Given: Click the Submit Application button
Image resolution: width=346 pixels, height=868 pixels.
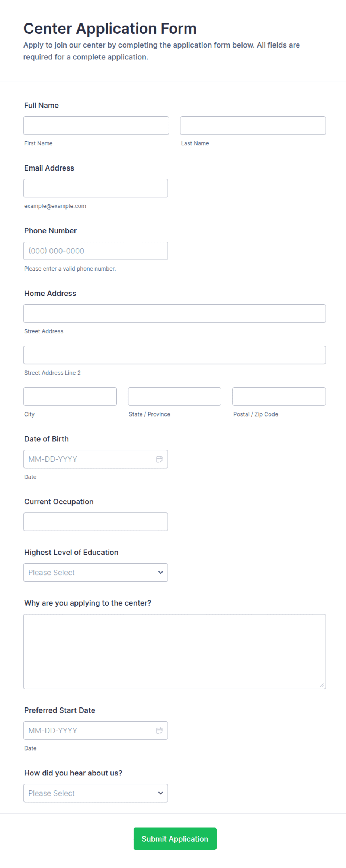Looking at the screenshot, I should 175,839.
